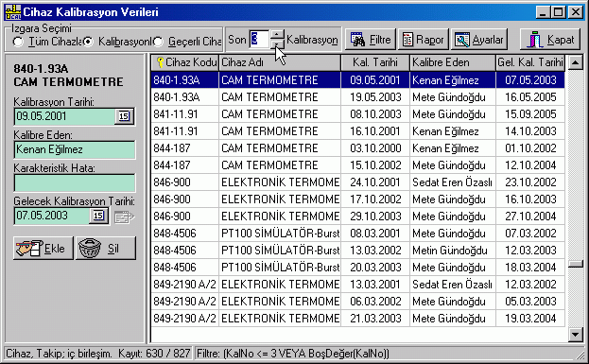
Task: Click Gel. Kal. Tarihi cell 07.05.2003
Action: [x=530, y=80]
